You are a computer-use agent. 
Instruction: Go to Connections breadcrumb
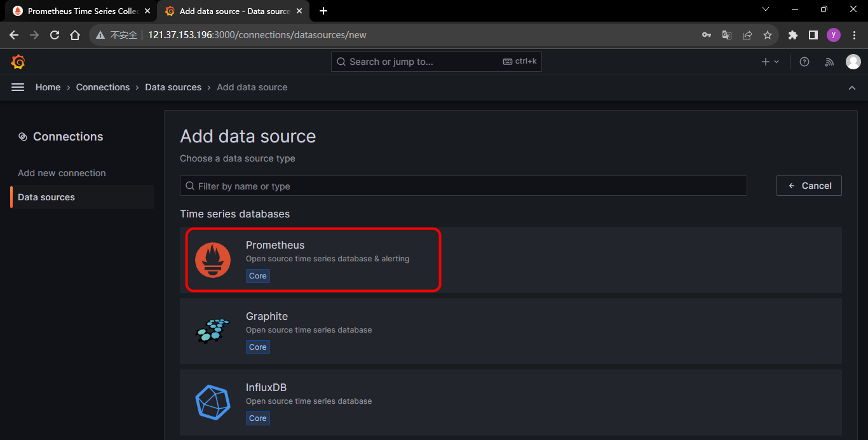(103, 87)
